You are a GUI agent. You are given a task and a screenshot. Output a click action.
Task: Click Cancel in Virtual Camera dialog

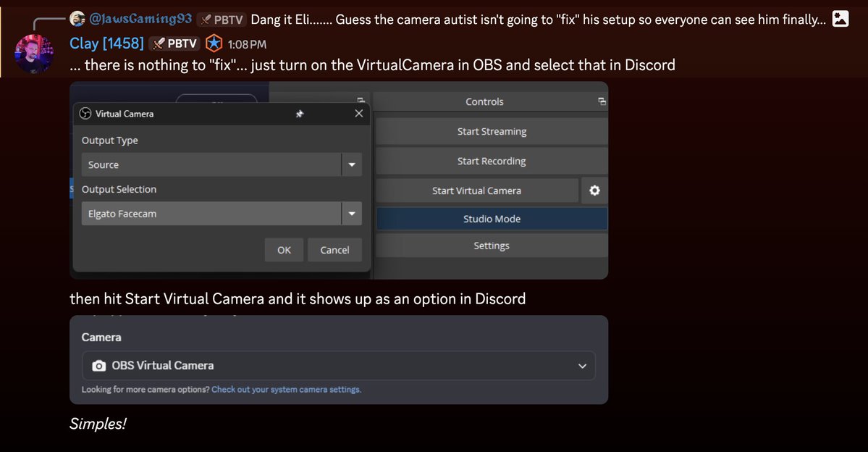tap(335, 250)
